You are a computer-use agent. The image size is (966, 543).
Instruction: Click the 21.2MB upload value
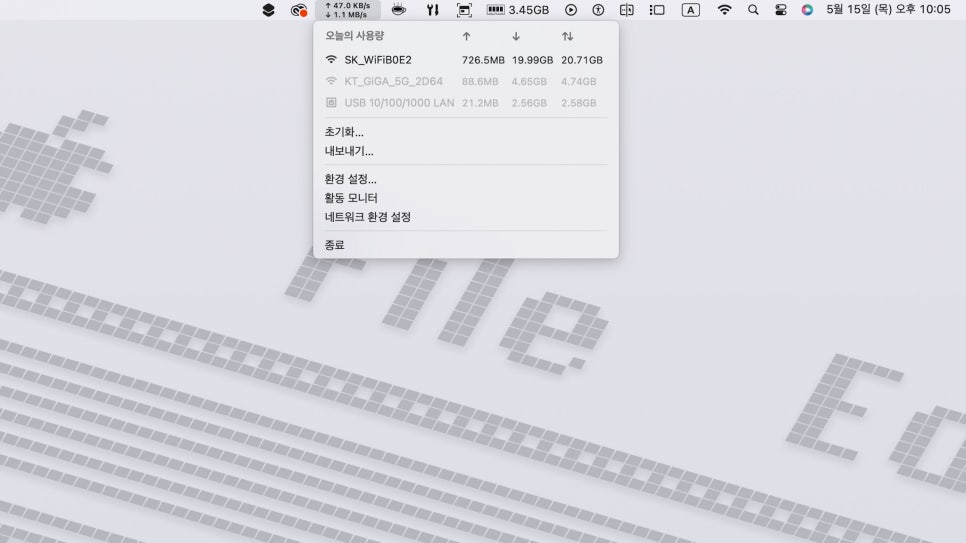pos(480,103)
